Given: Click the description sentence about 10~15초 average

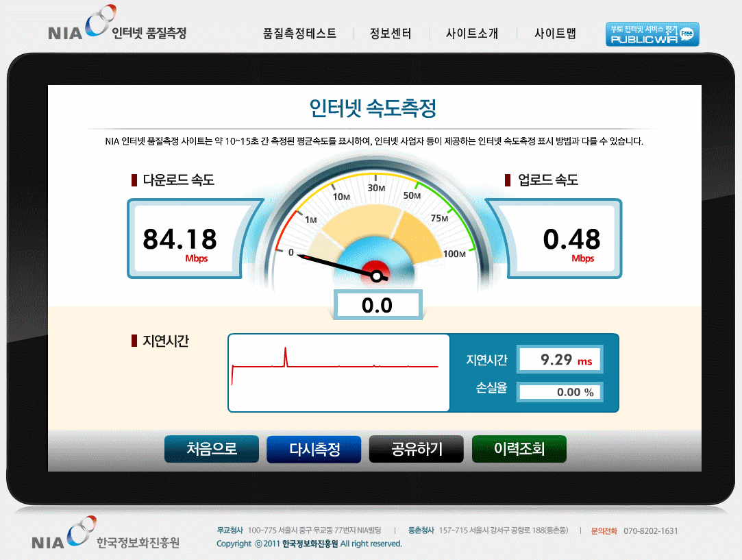Looking at the screenshot, I should [x=374, y=141].
